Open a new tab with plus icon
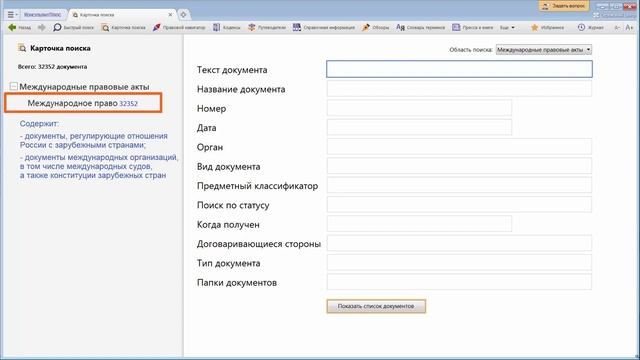This screenshot has height=360, width=640. click(183, 15)
